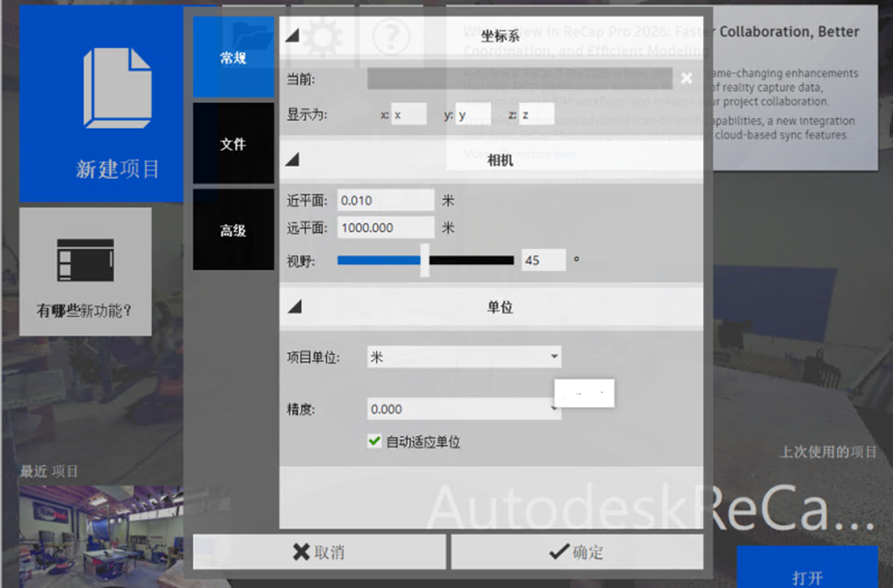The height and width of the screenshot is (588, 893).
Task: Edit the 远平面 value 1000.000
Action: coord(385,227)
